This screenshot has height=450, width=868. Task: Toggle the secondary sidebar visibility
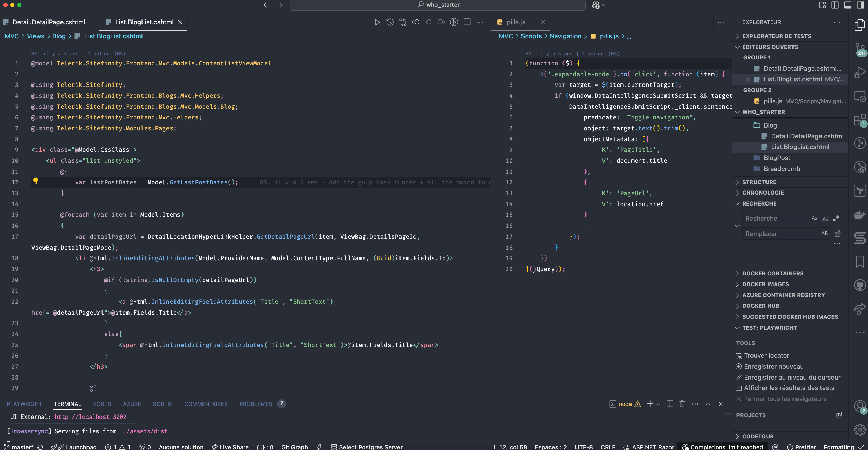click(x=860, y=5)
